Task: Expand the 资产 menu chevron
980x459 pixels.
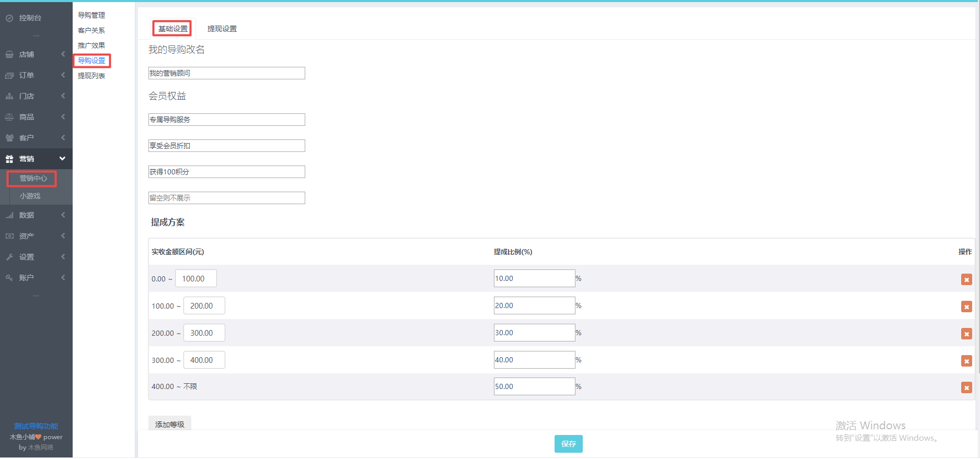Action: point(63,236)
